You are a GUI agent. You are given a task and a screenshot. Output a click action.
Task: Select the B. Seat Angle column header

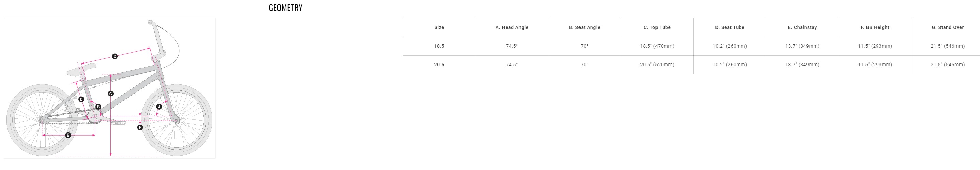[584, 27]
